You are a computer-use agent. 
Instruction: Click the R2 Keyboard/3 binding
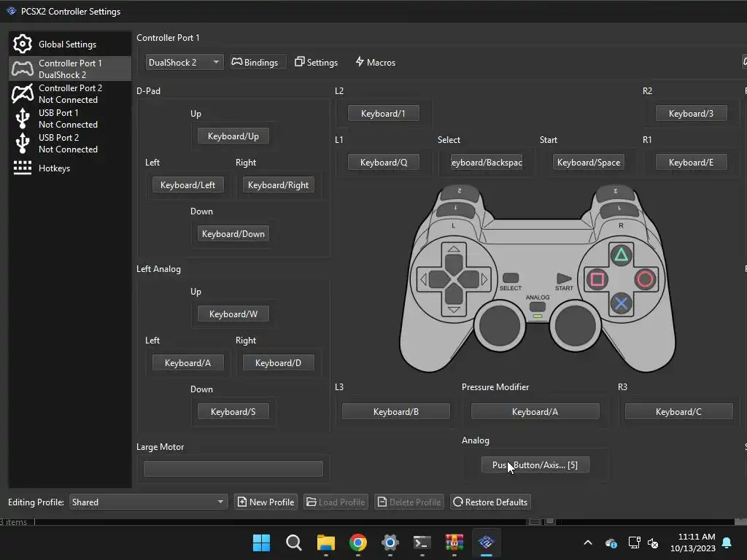tap(692, 113)
